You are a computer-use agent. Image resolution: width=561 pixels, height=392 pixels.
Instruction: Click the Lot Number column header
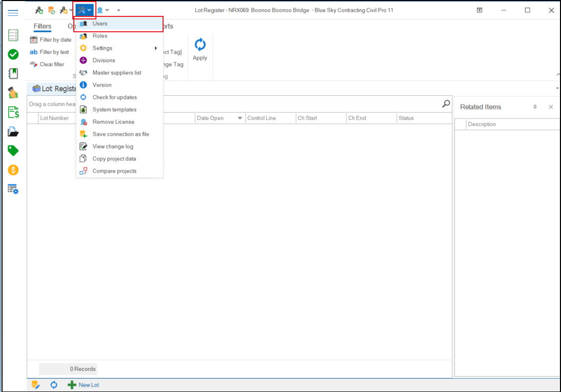coord(54,118)
